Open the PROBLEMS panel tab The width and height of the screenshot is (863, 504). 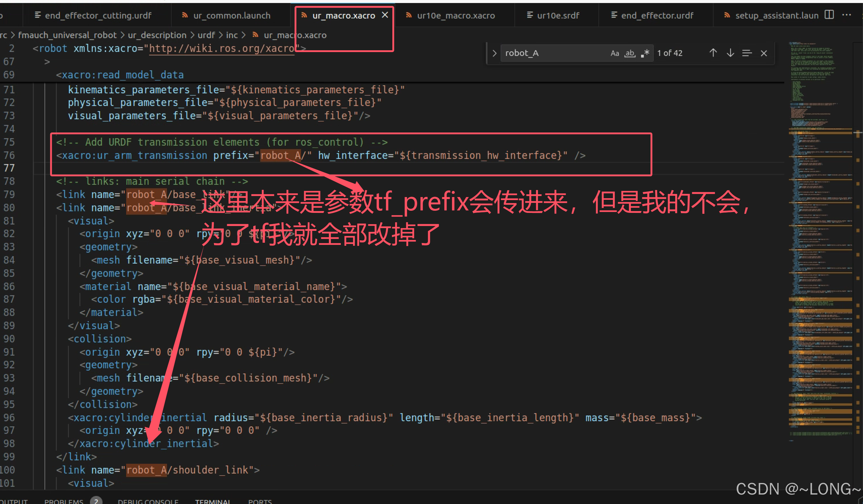64,501
